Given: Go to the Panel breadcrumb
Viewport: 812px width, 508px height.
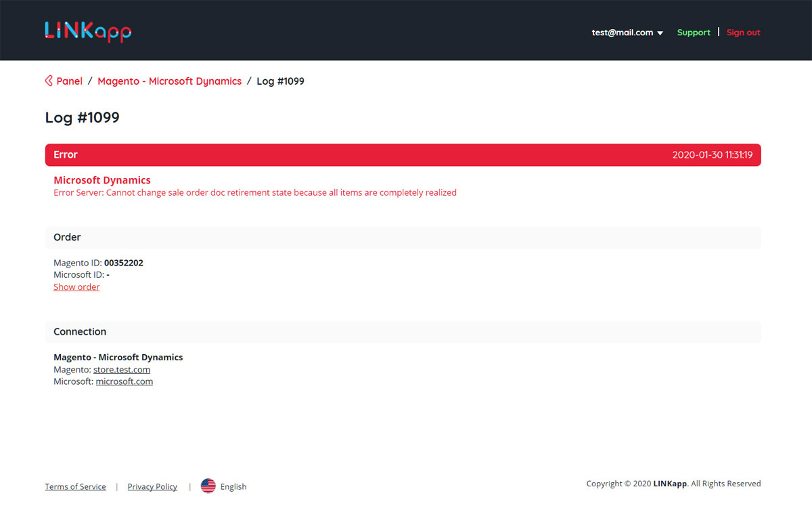Looking at the screenshot, I should tap(69, 81).
